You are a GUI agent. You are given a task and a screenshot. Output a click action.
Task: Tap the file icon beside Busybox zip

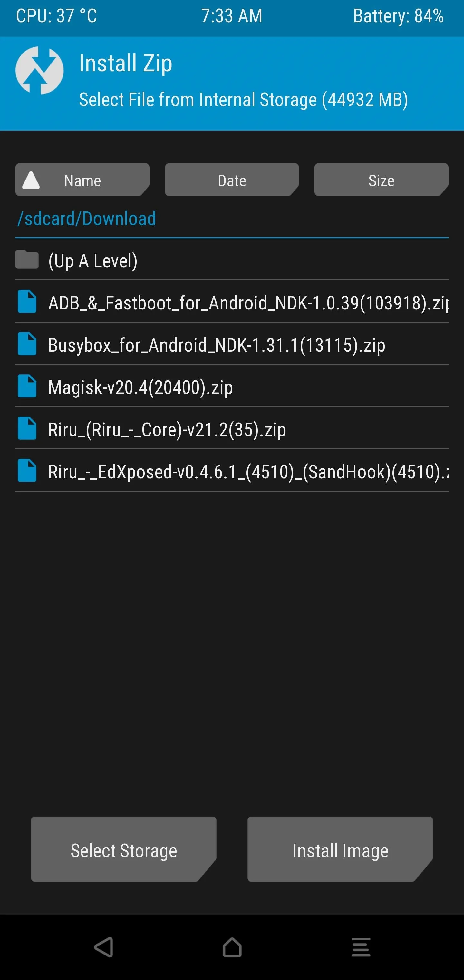point(27,344)
